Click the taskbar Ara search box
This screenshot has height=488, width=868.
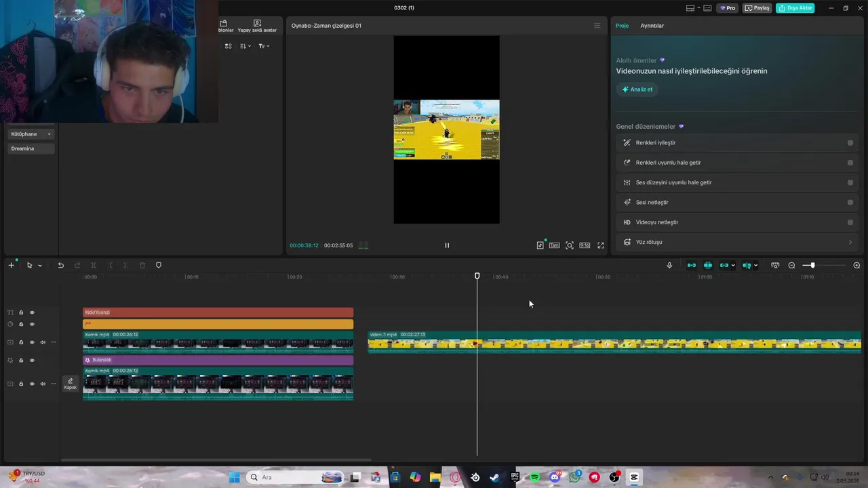coord(294,477)
